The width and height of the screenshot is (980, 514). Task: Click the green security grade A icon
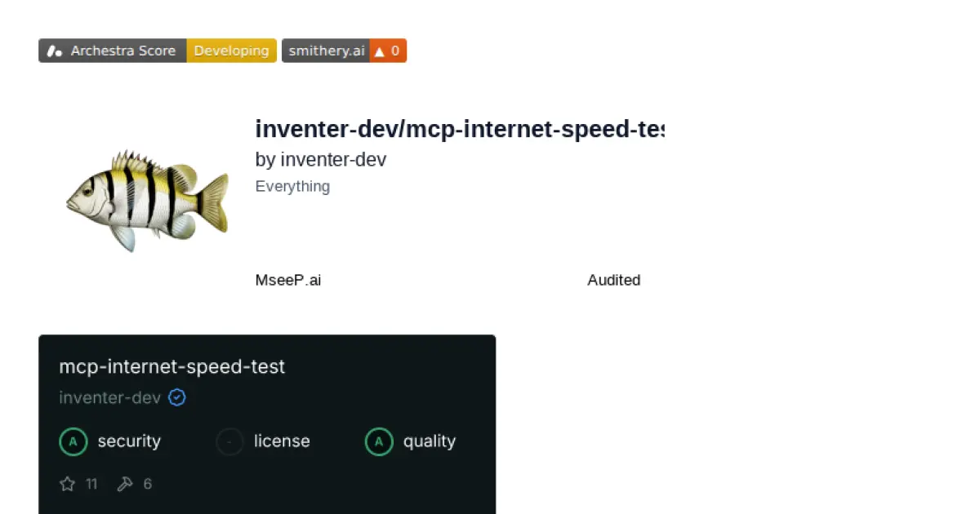pos(73,441)
